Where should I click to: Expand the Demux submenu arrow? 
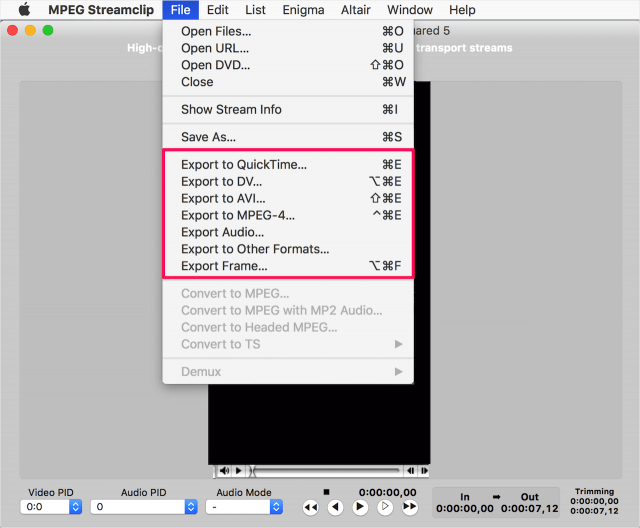[398, 371]
